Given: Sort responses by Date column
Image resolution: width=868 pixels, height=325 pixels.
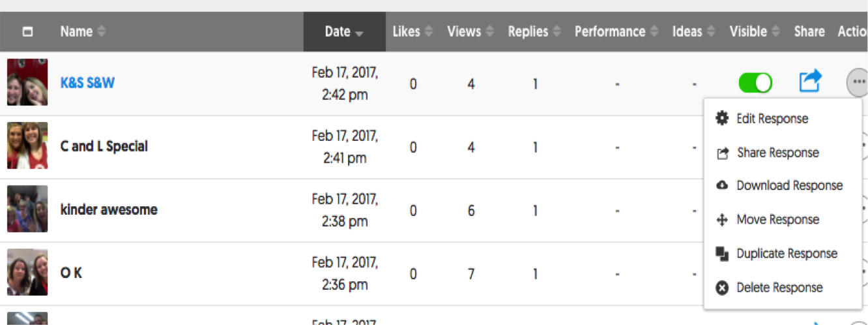Looking at the screenshot, I should click(x=344, y=31).
